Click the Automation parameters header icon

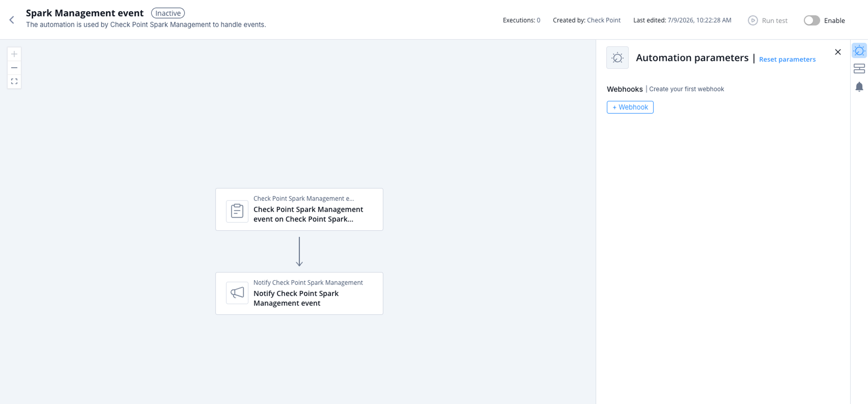coord(617,58)
